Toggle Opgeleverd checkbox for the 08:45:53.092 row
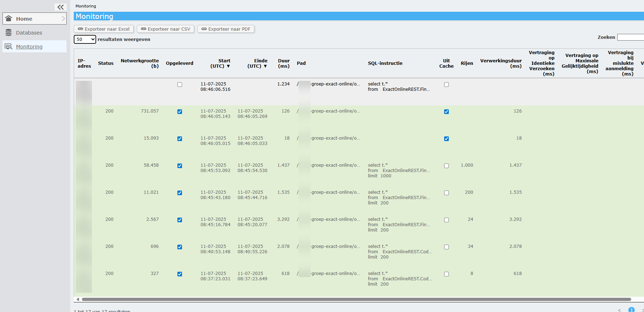Screen dimensions: 644x312 click(x=180, y=166)
